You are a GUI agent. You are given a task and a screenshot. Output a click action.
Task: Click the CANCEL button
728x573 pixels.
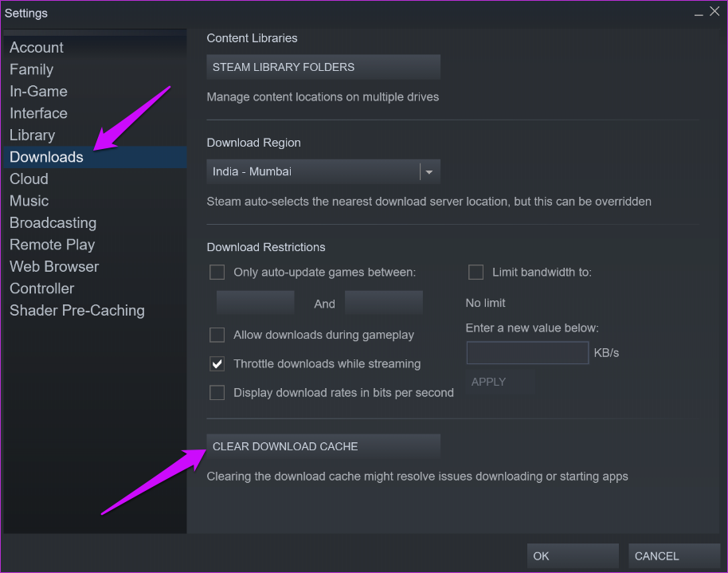pyautogui.click(x=674, y=555)
